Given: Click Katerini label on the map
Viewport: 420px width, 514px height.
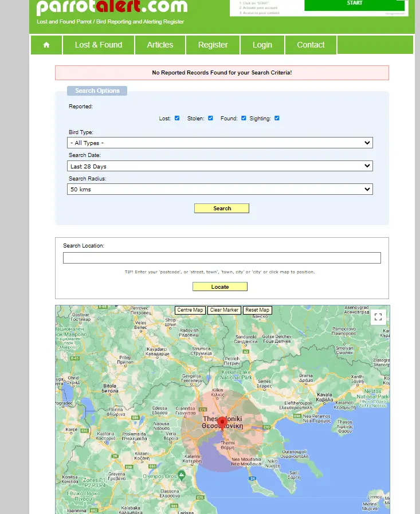Looking at the screenshot, I should click(x=192, y=458).
